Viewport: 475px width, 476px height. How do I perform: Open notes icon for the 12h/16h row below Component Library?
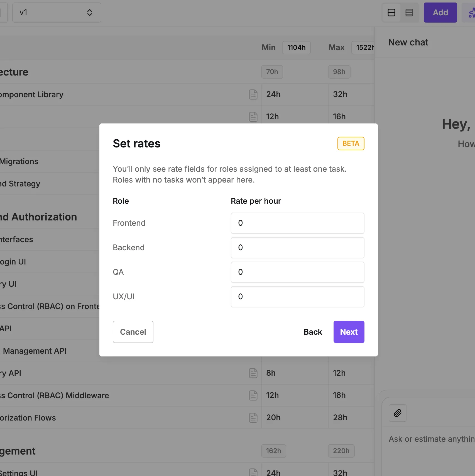click(253, 117)
